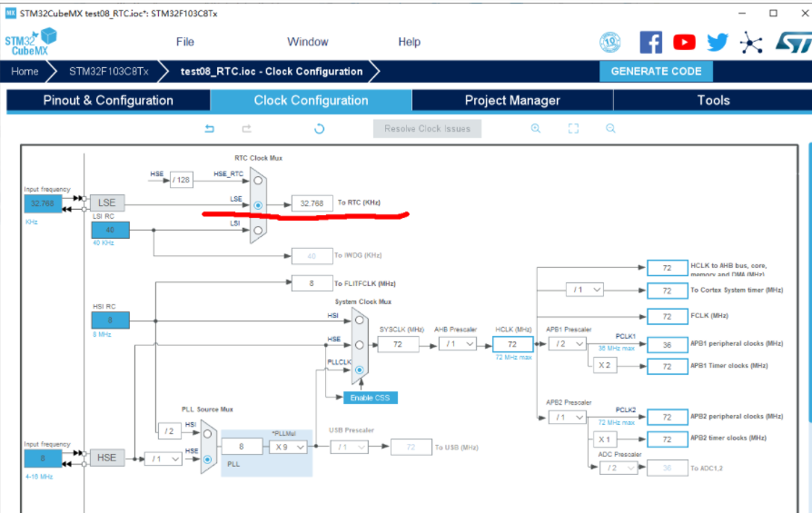Switch to Tools tab
Viewport: 812px width, 513px height.
(713, 101)
